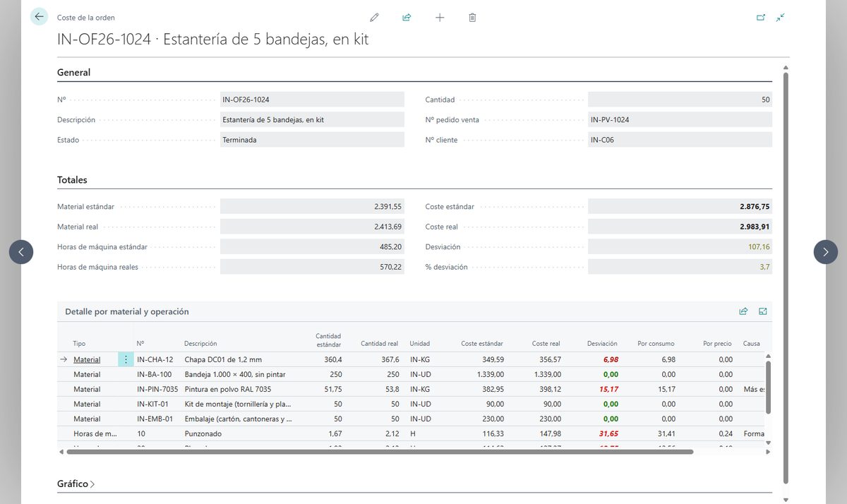Click the General section heading
This screenshot has width=847, height=504.
(73, 72)
